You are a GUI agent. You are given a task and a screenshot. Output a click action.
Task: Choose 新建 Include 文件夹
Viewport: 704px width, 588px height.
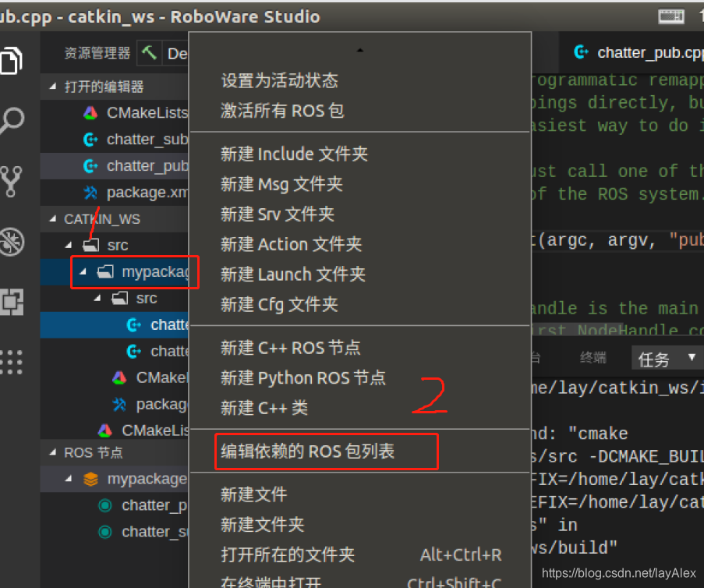[x=294, y=154]
